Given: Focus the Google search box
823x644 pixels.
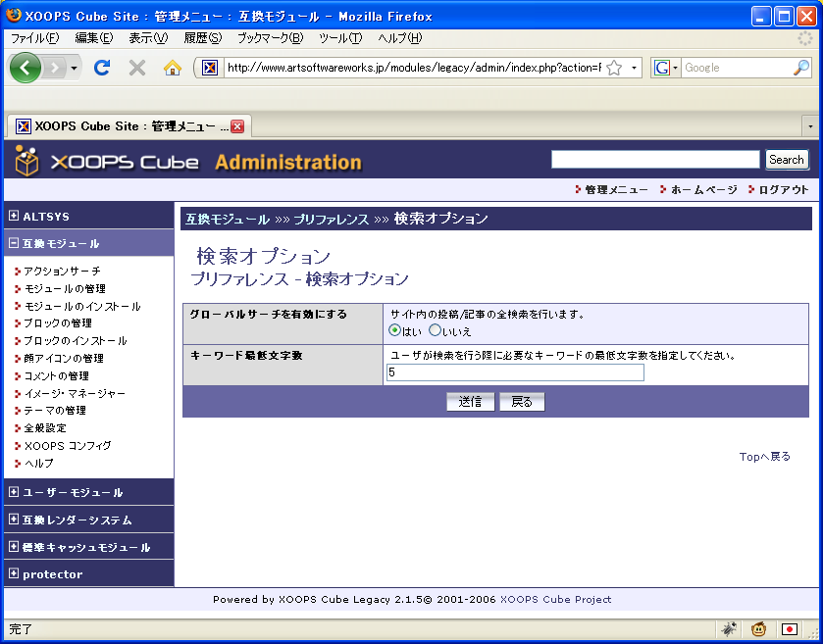Looking at the screenshot, I should tap(737, 68).
